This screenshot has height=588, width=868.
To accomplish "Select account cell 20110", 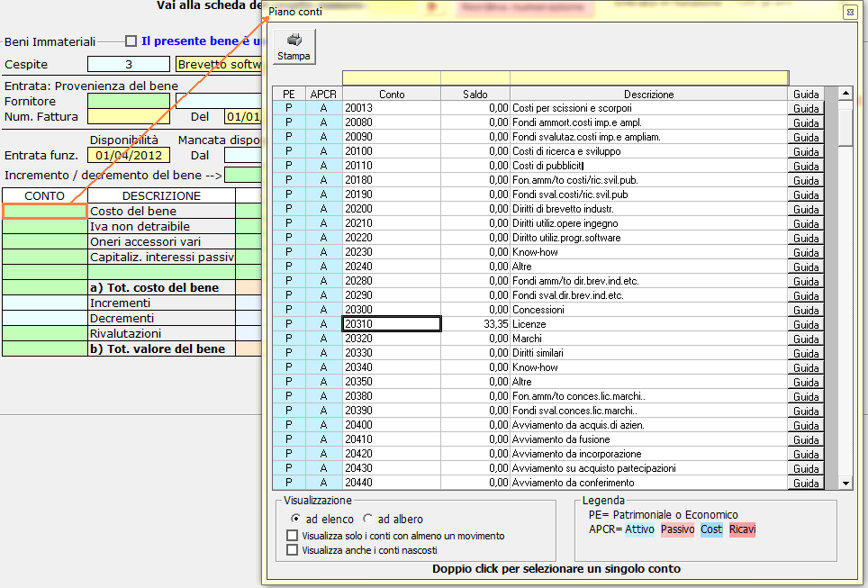I will (x=392, y=166).
